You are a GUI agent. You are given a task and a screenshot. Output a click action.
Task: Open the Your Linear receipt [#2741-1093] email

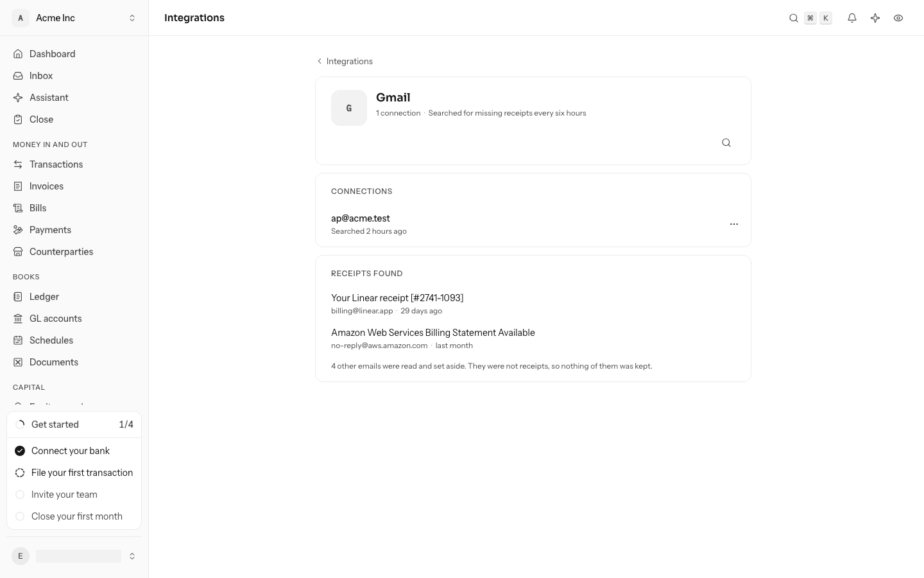click(x=397, y=298)
